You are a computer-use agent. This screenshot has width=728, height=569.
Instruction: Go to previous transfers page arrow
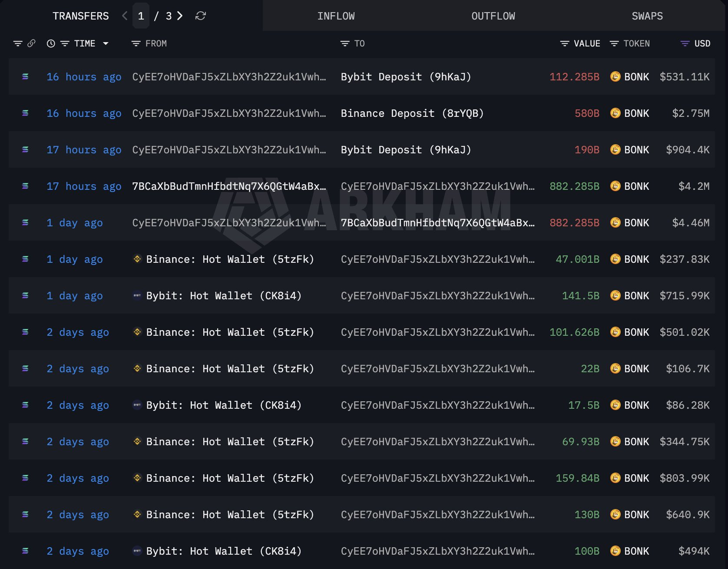[x=125, y=16]
